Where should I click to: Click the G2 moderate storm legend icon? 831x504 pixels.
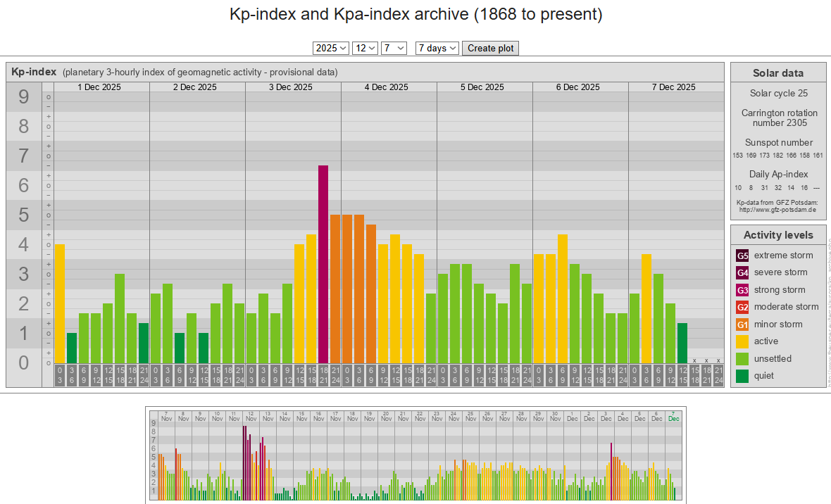[x=742, y=307]
